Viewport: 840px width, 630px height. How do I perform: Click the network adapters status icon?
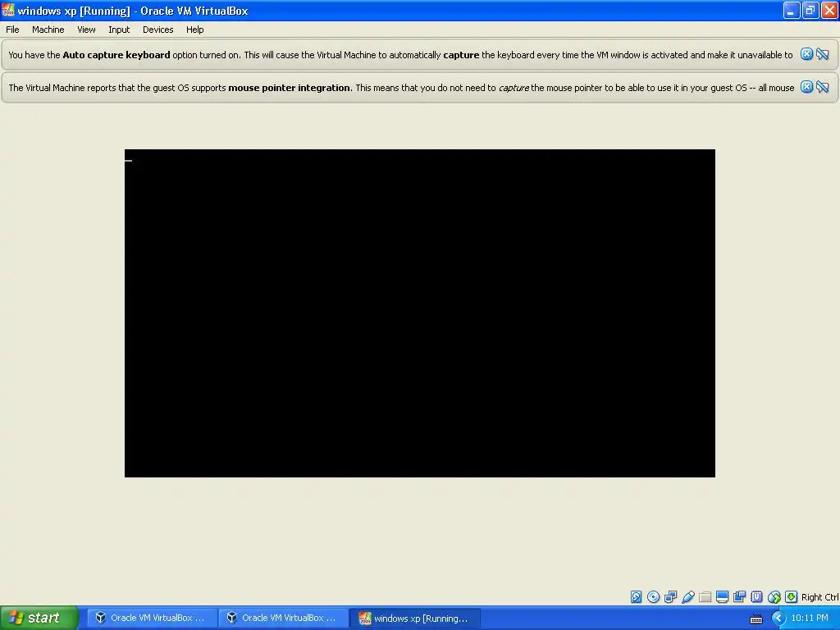point(671,597)
